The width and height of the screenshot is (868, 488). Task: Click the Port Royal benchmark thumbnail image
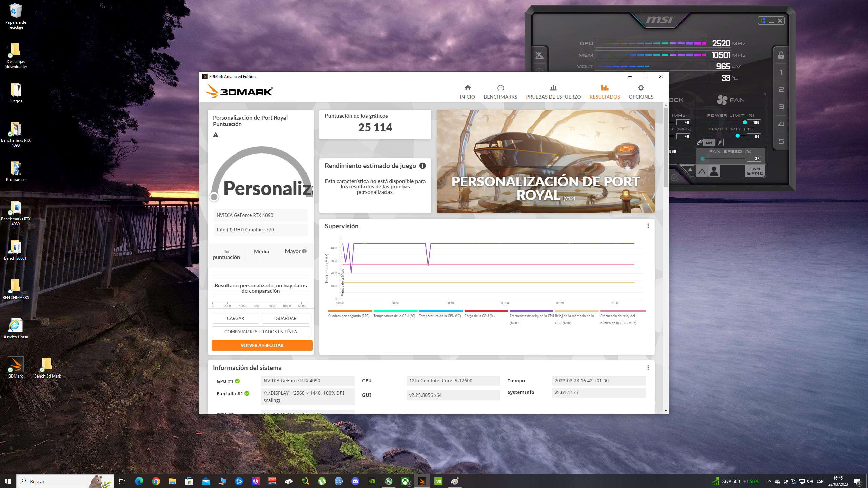pos(546,162)
